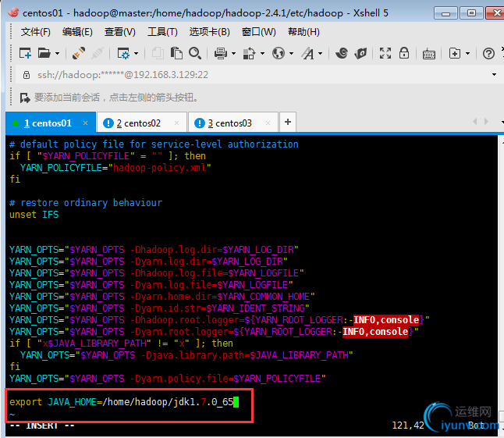Paste clipboard with the Paste icon
This screenshot has height=438, width=504.
click(176, 53)
